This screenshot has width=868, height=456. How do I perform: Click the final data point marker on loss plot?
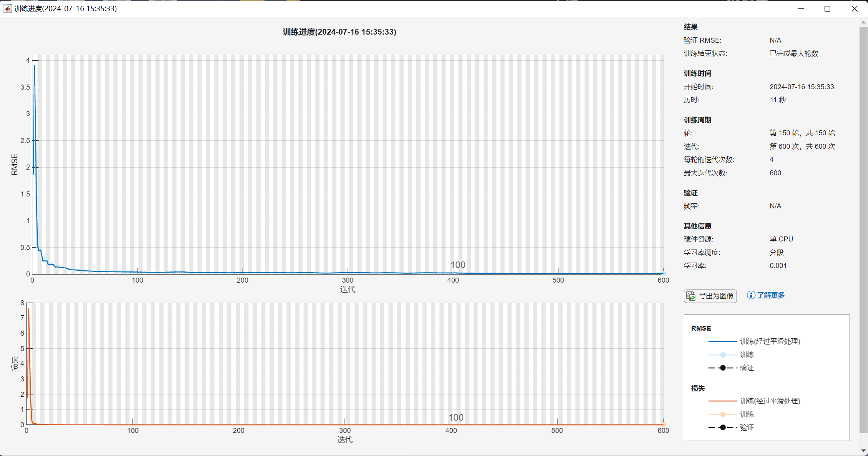(x=663, y=424)
